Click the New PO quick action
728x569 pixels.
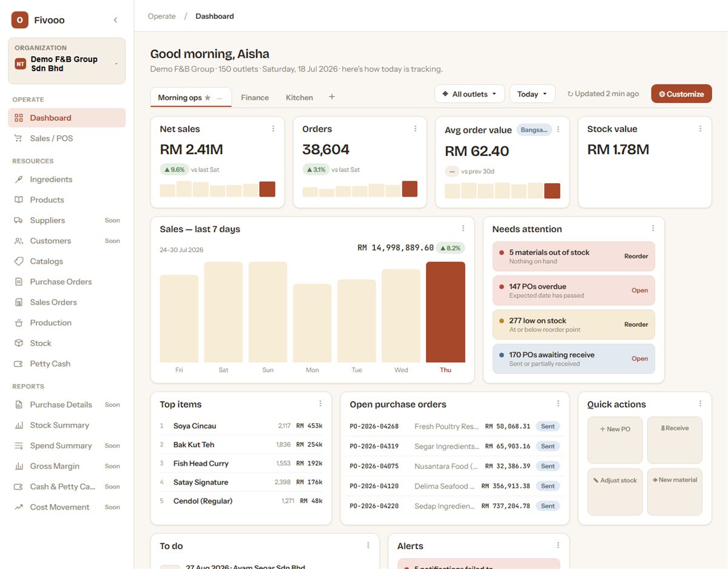(x=615, y=440)
